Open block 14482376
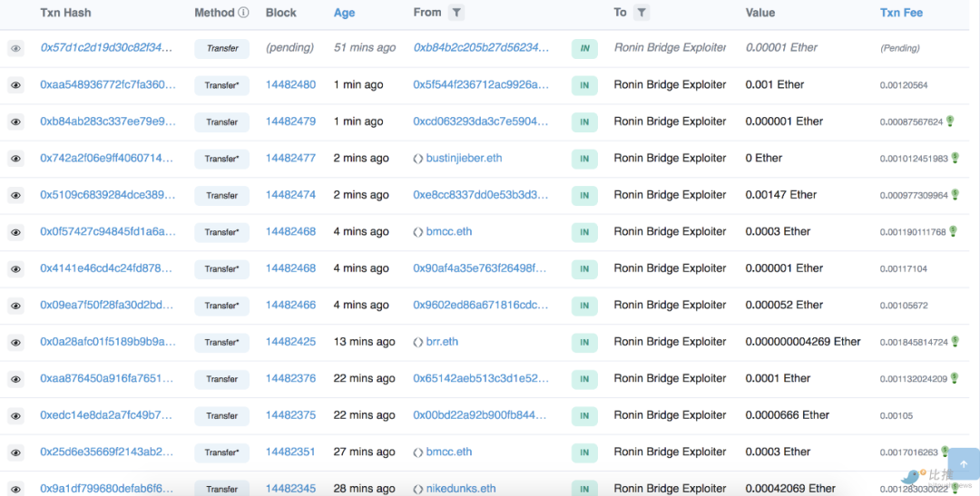This screenshot has width=980, height=496. (290, 378)
